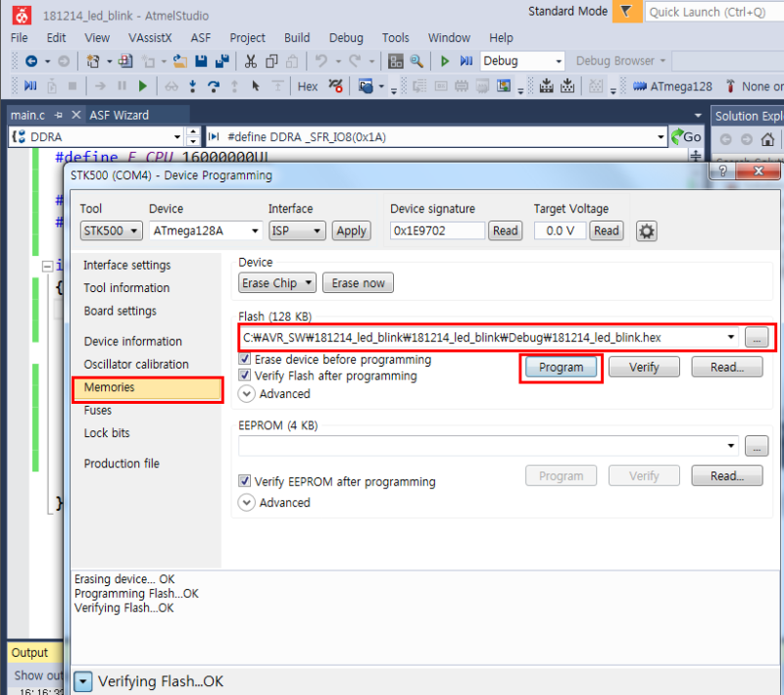Expand the Flash Advanced section

(247, 394)
